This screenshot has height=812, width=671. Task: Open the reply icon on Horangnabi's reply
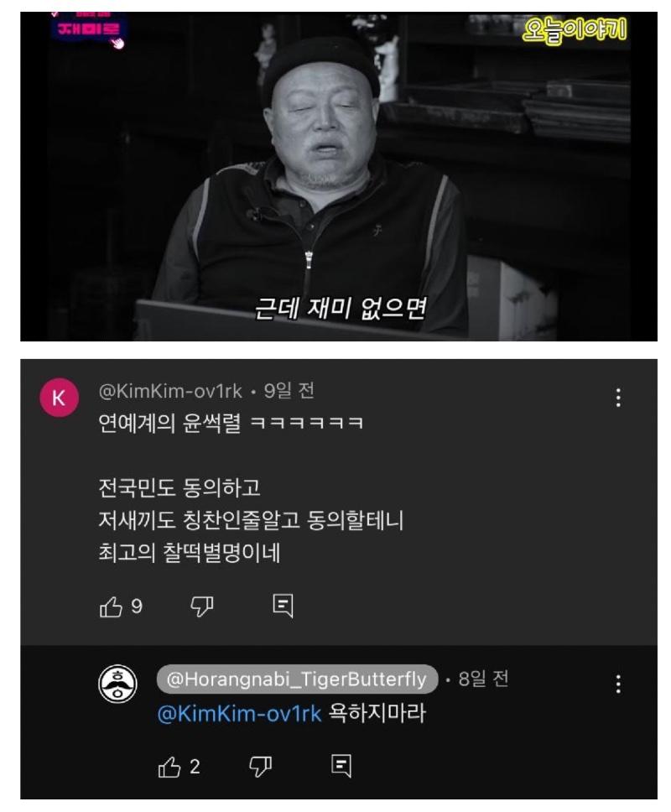341,766
